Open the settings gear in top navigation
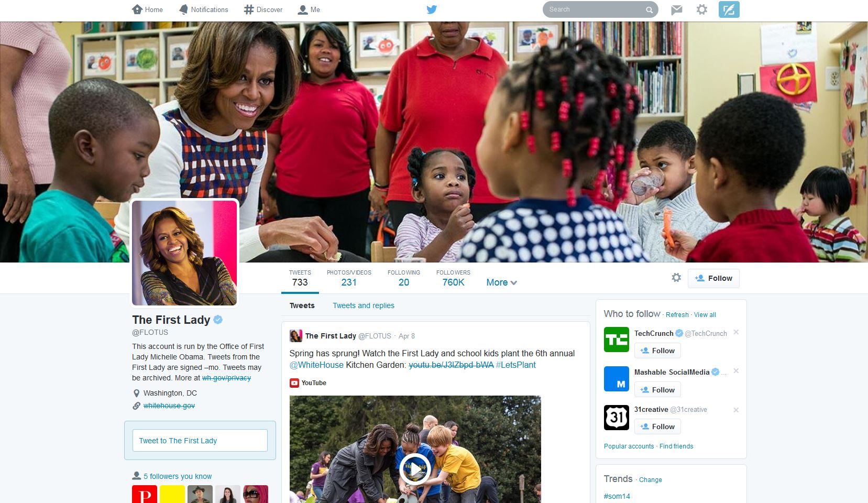Viewport: 868px width, 503px height. 702,9
